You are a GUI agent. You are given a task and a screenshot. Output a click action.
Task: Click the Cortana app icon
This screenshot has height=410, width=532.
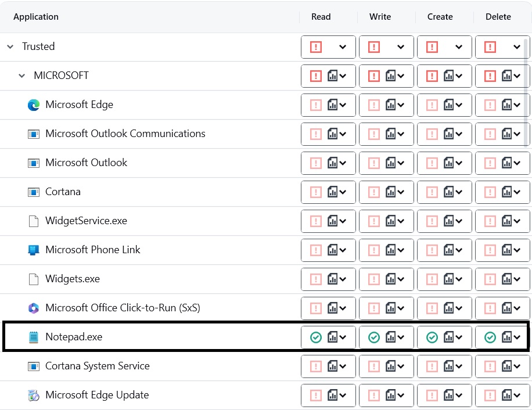(34, 192)
